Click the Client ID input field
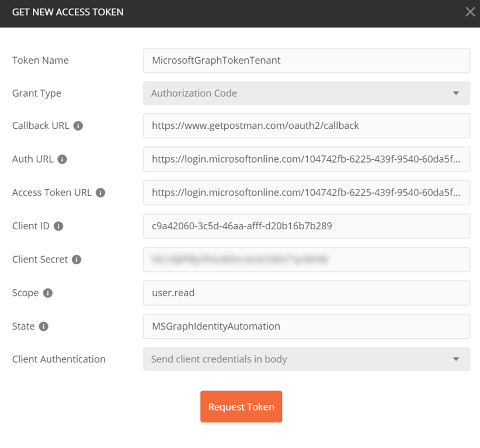 tap(307, 226)
